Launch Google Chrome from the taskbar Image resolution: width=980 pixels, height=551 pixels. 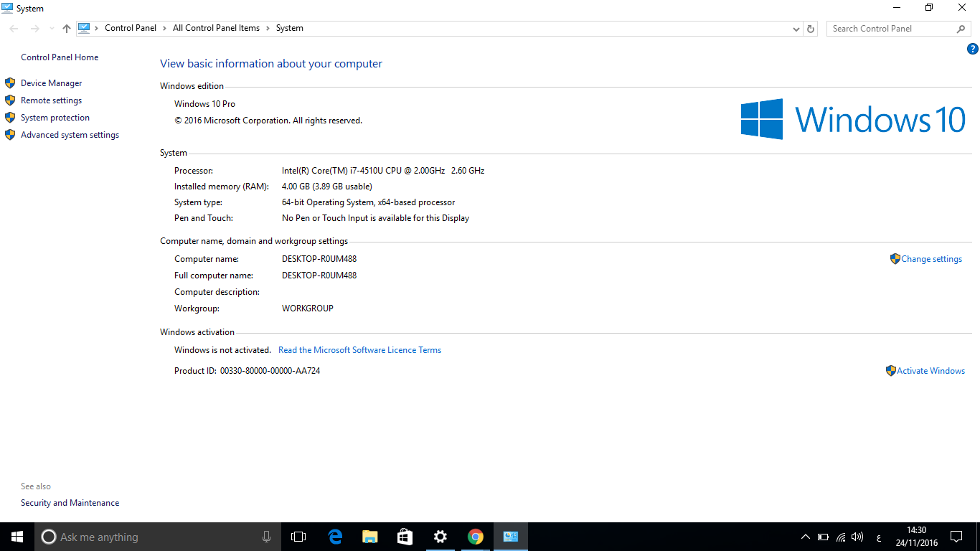475,537
